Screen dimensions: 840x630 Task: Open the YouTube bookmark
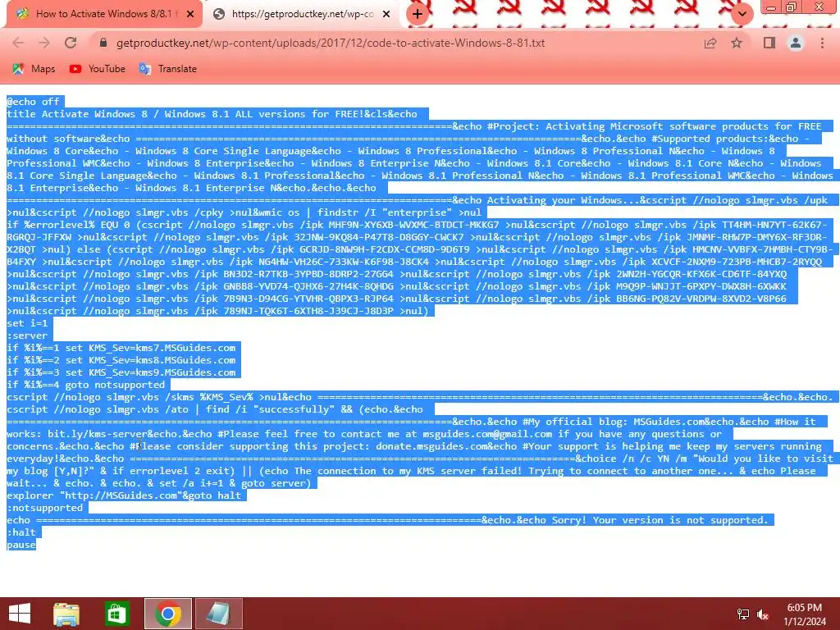[97, 69]
